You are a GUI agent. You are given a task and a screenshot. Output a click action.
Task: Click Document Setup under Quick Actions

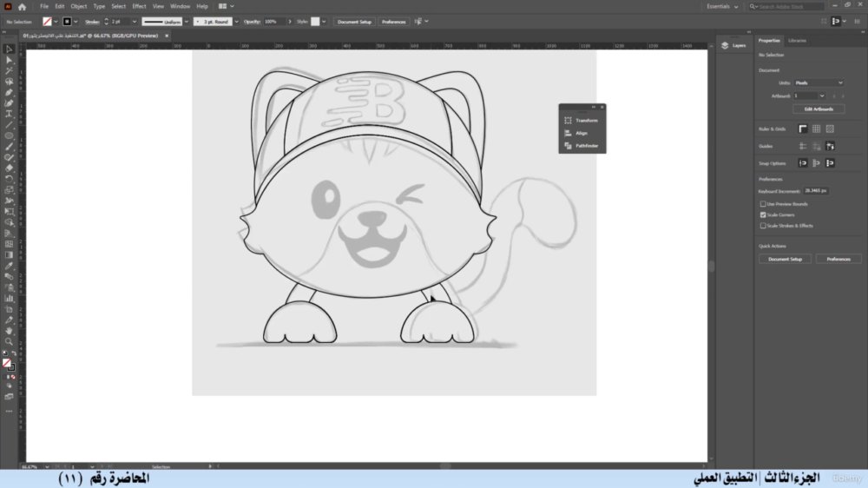pyautogui.click(x=785, y=260)
